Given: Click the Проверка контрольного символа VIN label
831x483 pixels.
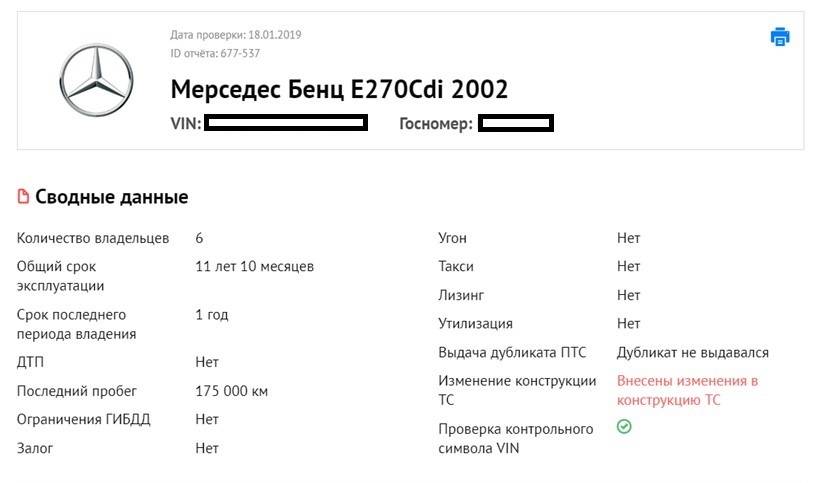Looking at the screenshot, I should [x=516, y=438].
